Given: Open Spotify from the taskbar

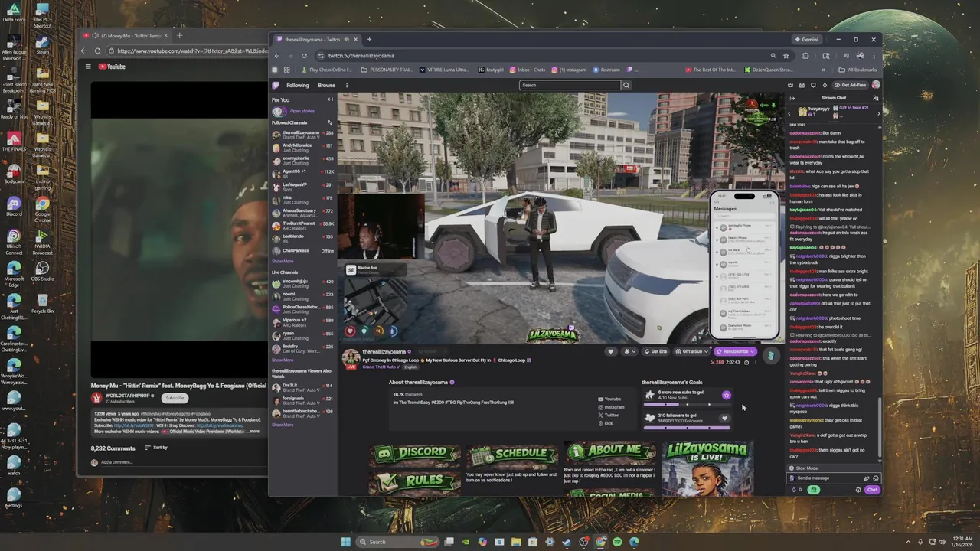Looking at the screenshot, I should point(617,542).
